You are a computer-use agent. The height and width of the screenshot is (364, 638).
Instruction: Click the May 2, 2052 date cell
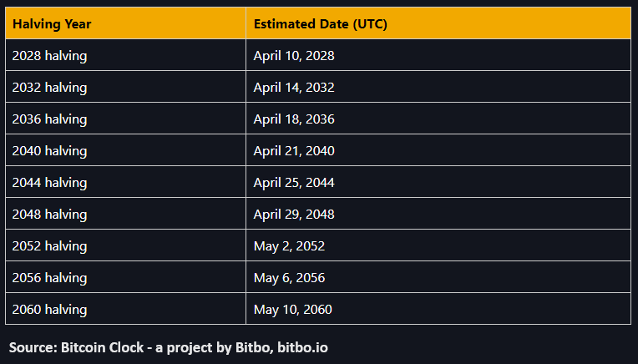click(x=289, y=246)
